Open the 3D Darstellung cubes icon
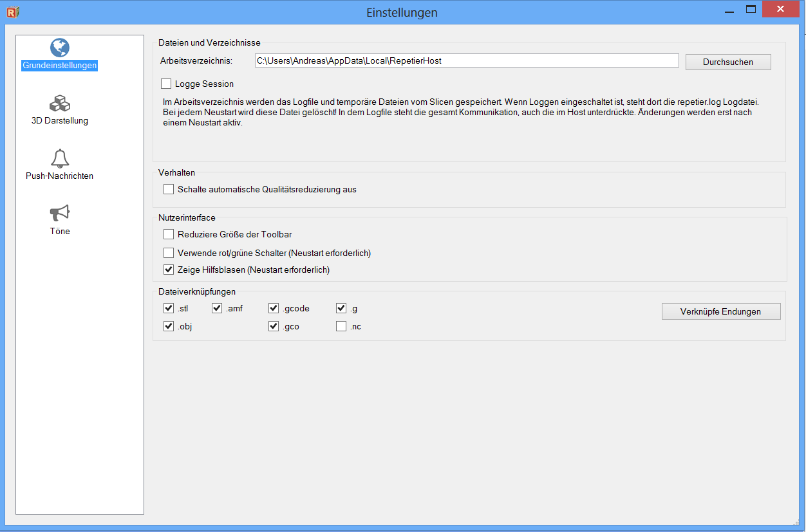Screen dimensions: 806x532 59,103
